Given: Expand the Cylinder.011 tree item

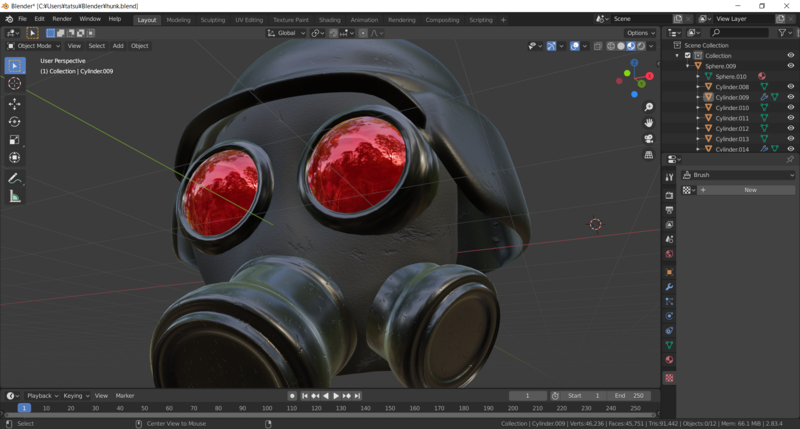Looking at the screenshot, I should click(x=698, y=118).
